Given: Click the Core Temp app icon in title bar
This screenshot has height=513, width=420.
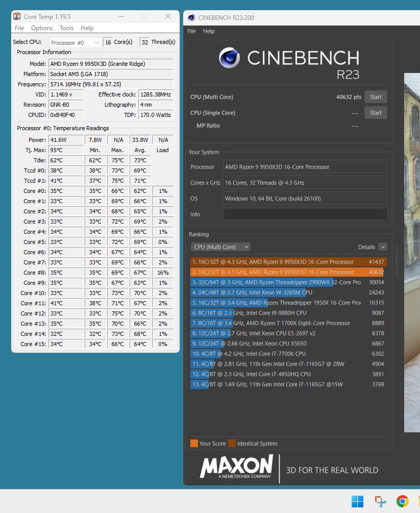Looking at the screenshot, I should 17,16.
